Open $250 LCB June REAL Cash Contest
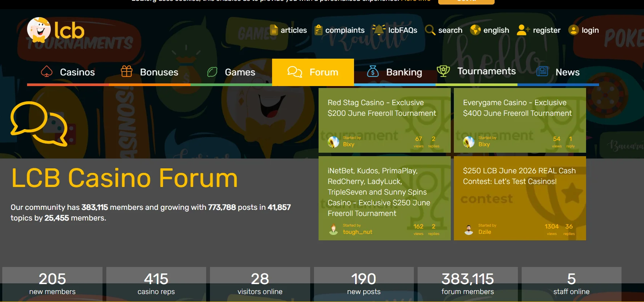Screen dimensions: 644x302 coord(519,176)
